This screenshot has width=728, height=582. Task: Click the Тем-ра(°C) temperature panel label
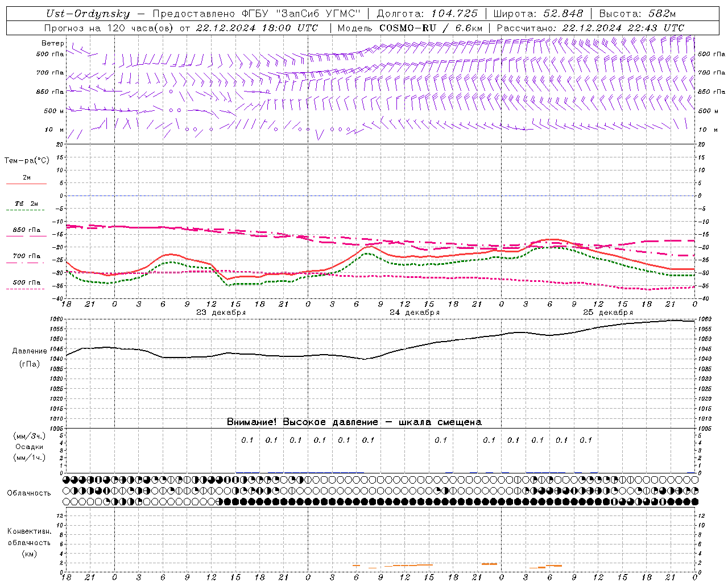click(x=27, y=161)
